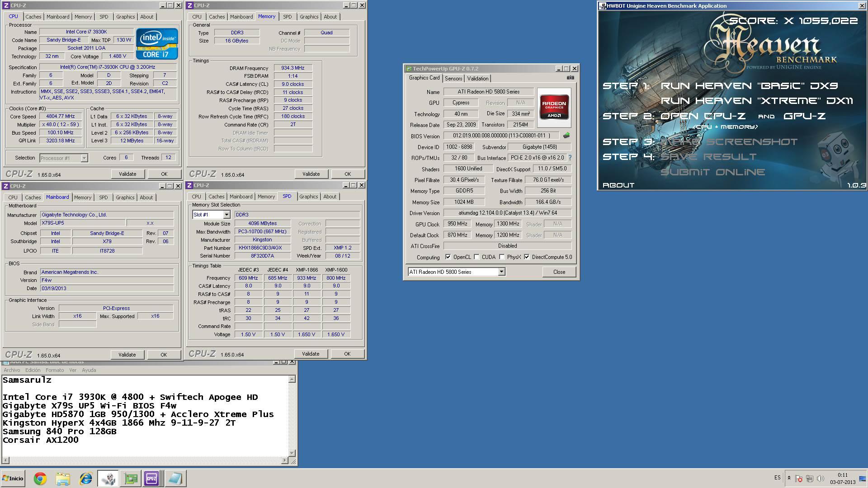Open the Formato menu in Notepad
The image size is (868, 488).
(x=55, y=370)
